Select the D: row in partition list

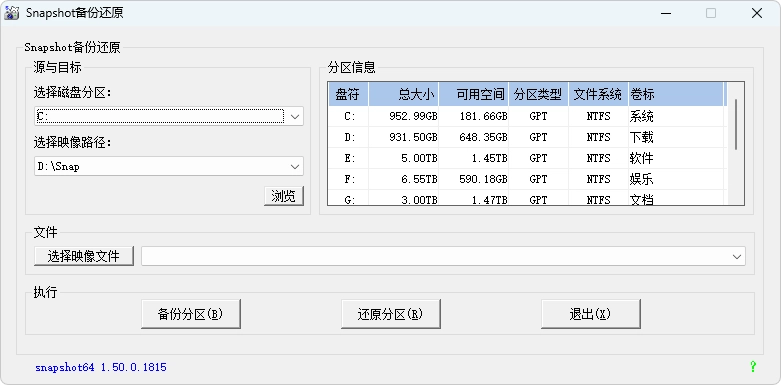pos(526,137)
